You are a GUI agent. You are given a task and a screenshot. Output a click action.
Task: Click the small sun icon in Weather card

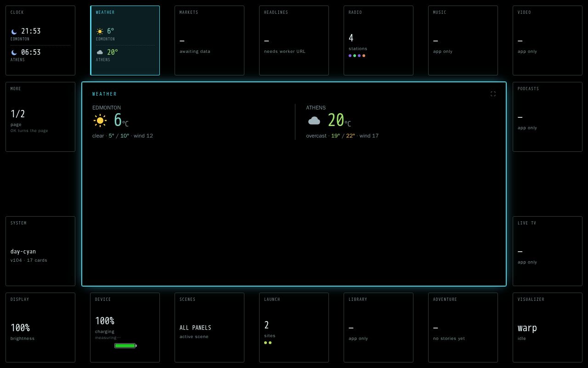(100, 32)
